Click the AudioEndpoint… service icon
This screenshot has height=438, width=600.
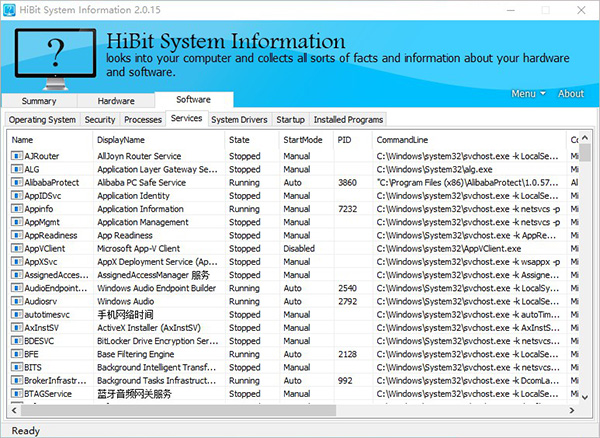click(x=17, y=288)
